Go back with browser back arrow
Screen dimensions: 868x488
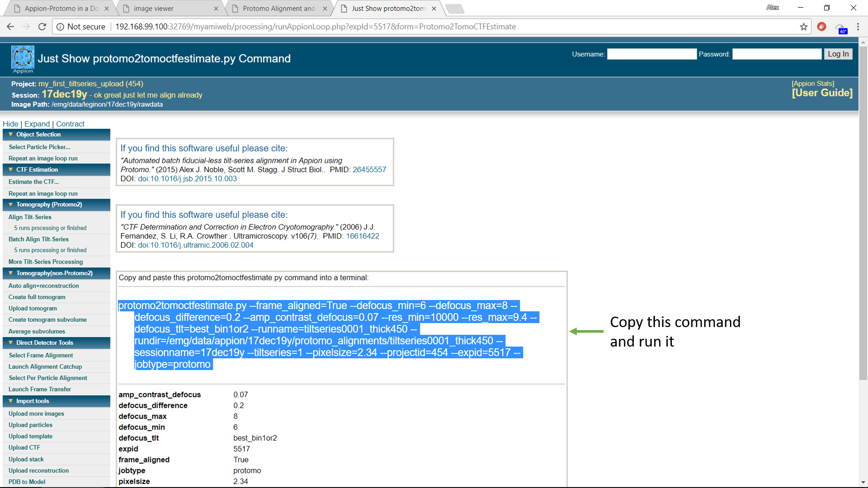pos(10,26)
